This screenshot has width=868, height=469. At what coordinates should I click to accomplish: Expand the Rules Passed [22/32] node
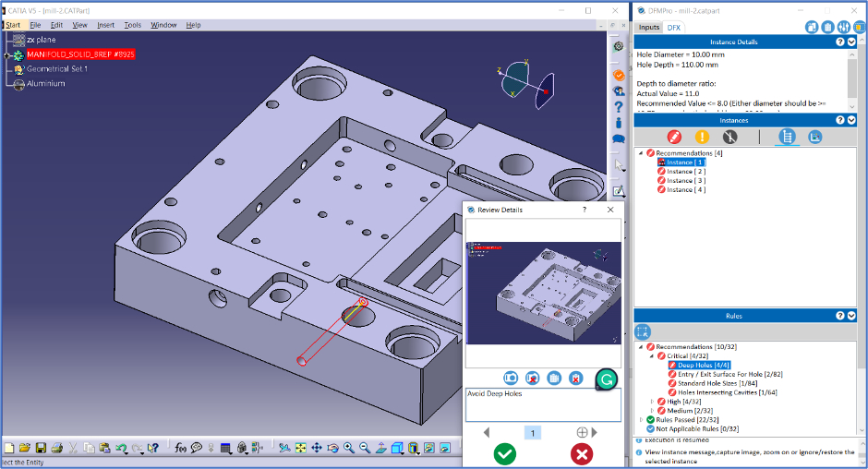(641, 420)
